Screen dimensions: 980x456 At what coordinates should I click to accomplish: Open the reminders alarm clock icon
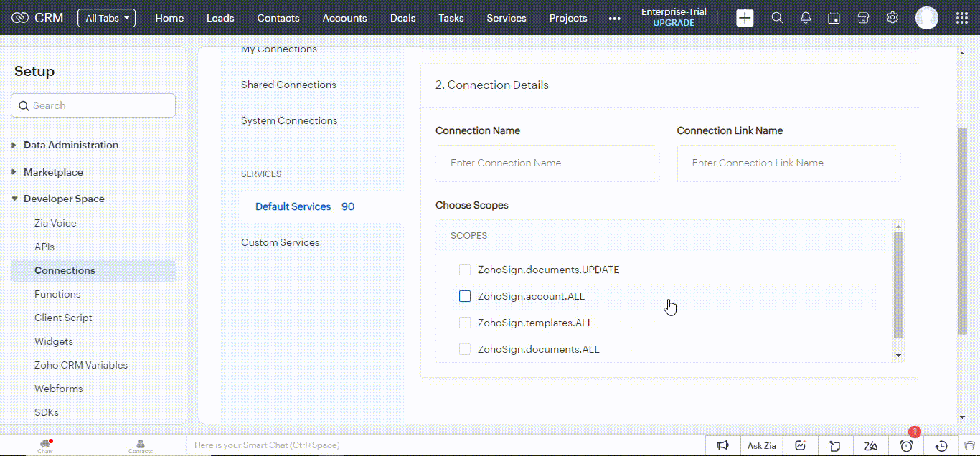coord(905,445)
